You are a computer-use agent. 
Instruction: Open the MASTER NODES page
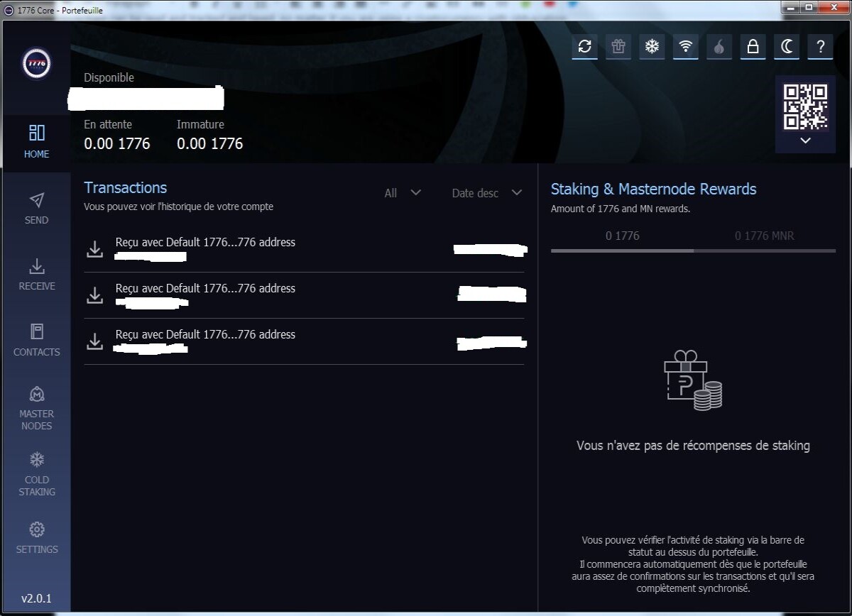36,409
